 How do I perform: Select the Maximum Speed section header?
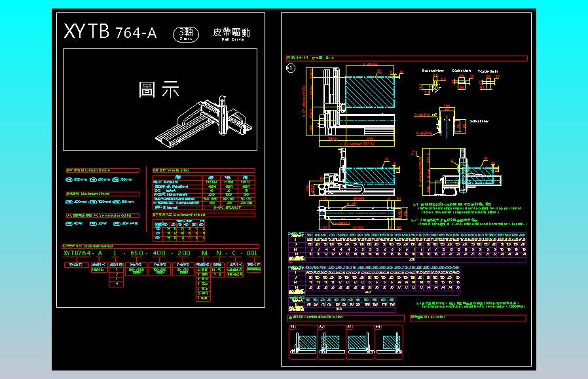click(102, 194)
